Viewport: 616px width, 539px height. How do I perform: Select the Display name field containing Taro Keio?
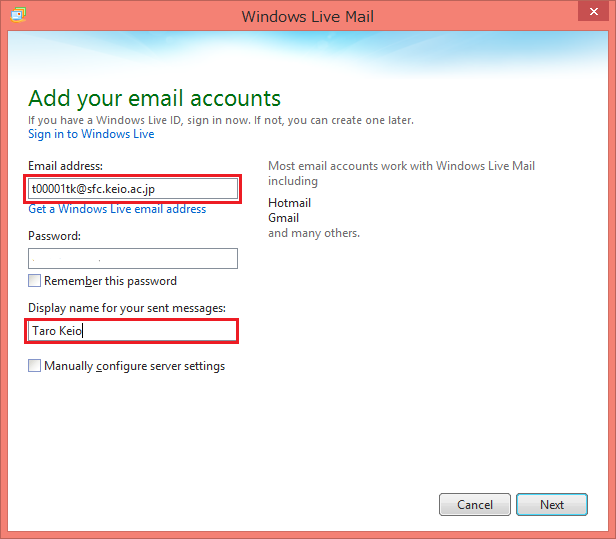click(133, 331)
